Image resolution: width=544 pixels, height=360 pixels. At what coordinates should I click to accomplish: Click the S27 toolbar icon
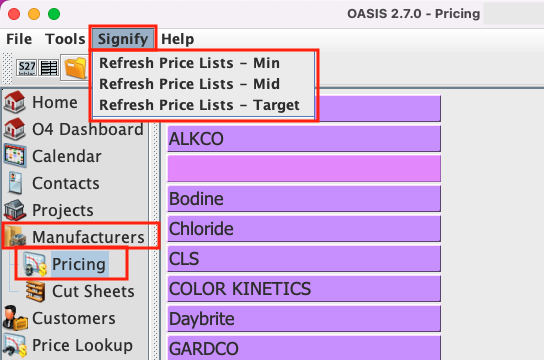(27, 68)
